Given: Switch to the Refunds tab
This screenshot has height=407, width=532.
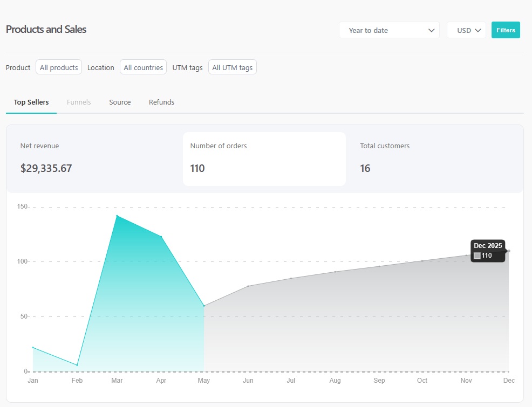Looking at the screenshot, I should click(x=161, y=102).
